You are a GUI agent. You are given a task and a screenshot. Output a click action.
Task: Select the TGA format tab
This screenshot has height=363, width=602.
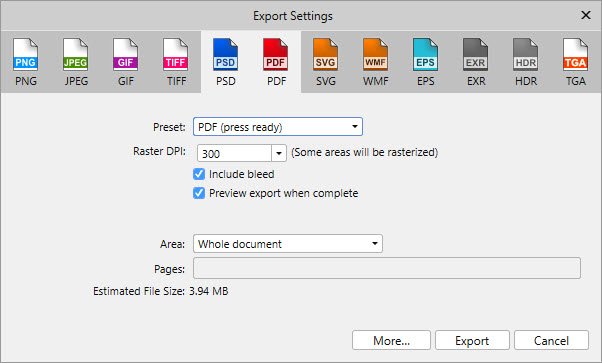pyautogui.click(x=576, y=61)
